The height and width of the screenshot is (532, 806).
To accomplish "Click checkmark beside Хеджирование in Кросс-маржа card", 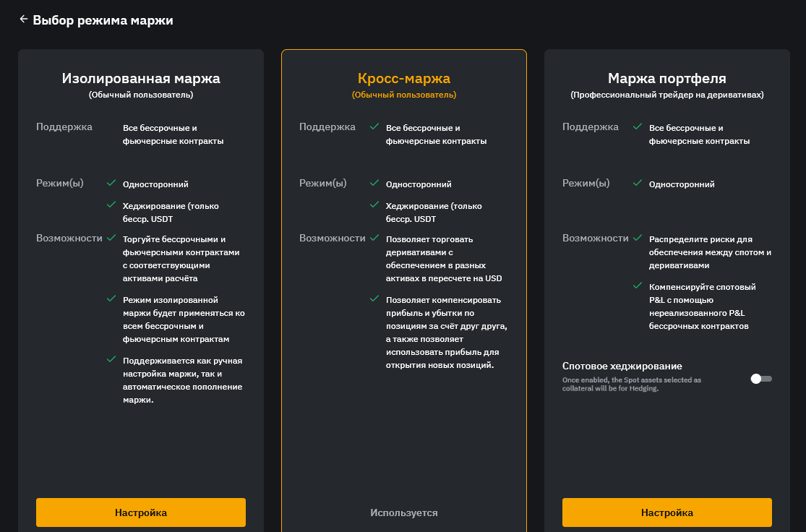I will tap(374, 205).
